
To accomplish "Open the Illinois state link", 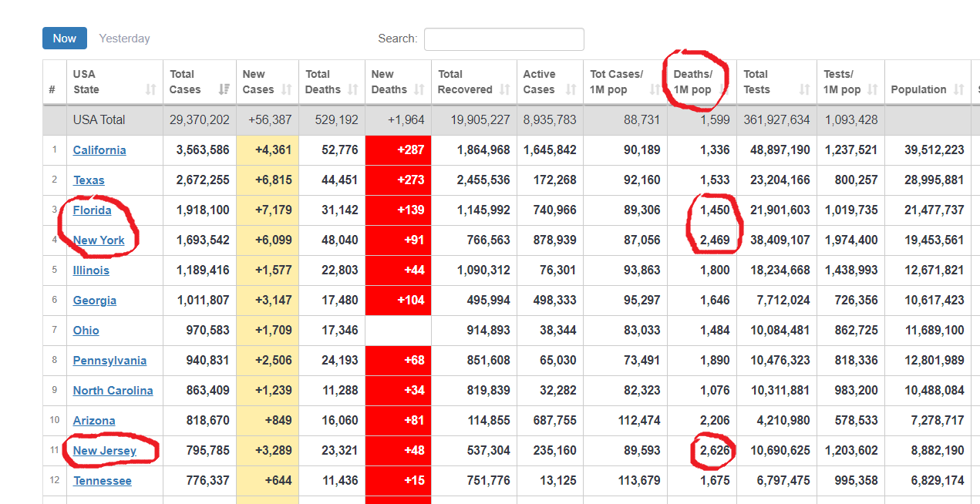I will (x=91, y=270).
